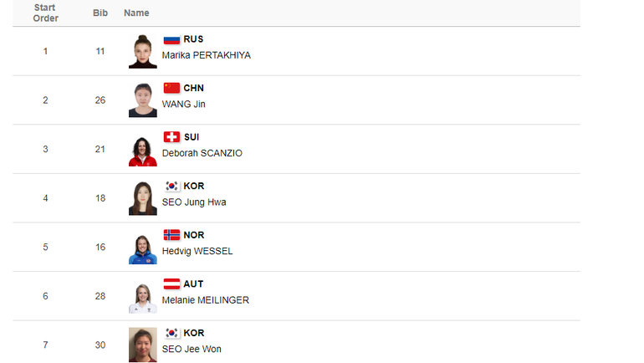Open Deborah SCANZIO athlete photo

point(143,149)
